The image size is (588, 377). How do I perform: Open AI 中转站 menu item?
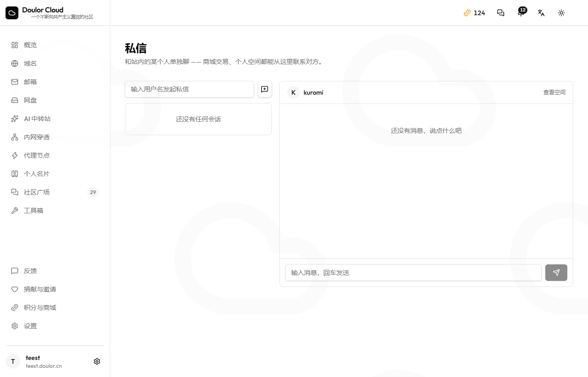point(55,119)
